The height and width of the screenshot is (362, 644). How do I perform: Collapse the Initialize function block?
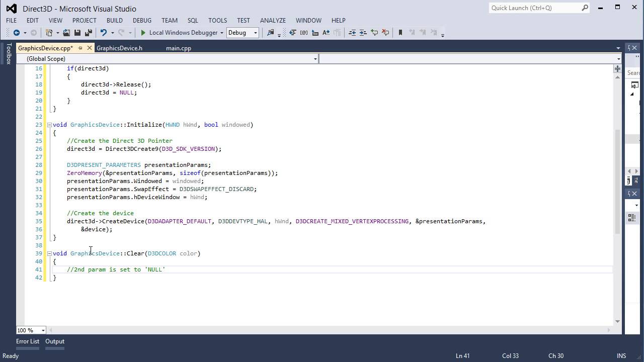tap(49, 125)
